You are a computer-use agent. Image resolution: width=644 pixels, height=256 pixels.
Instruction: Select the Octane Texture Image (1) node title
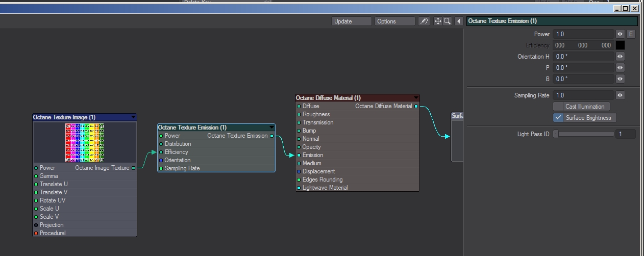pyautogui.click(x=64, y=117)
